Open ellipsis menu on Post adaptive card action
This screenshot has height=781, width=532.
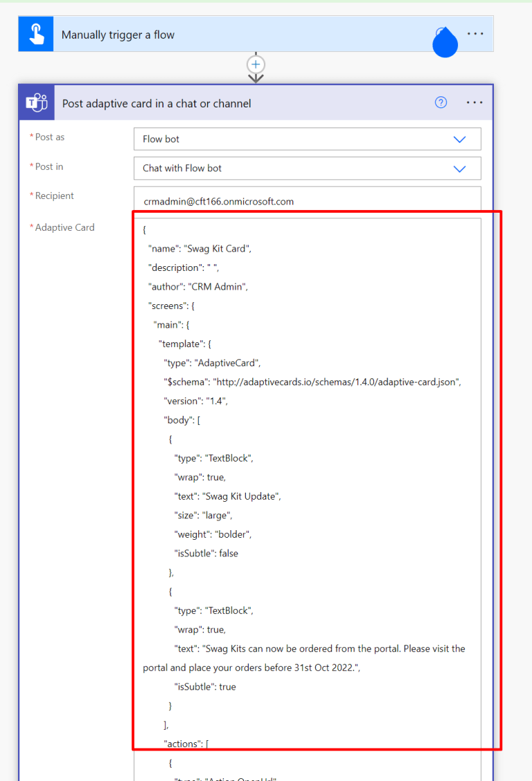click(x=475, y=103)
